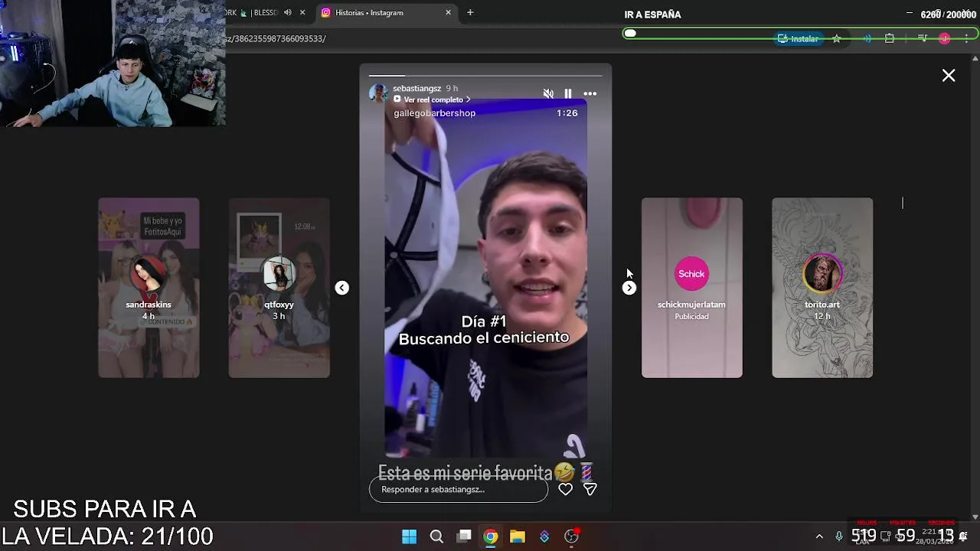Open the Chrome three-dot menu
Screen dimensions: 980x551
click(x=965, y=38)
